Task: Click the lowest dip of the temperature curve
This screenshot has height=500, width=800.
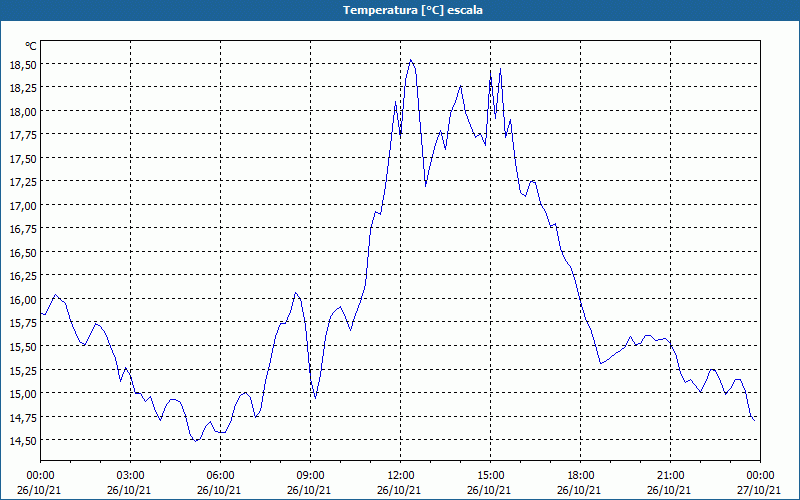Action: click(195, 441)
